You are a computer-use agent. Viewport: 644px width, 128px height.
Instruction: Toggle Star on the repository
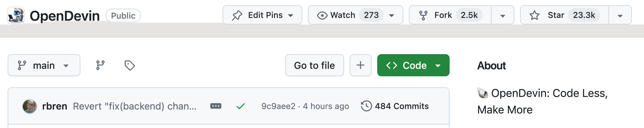[x=565, y=15]
